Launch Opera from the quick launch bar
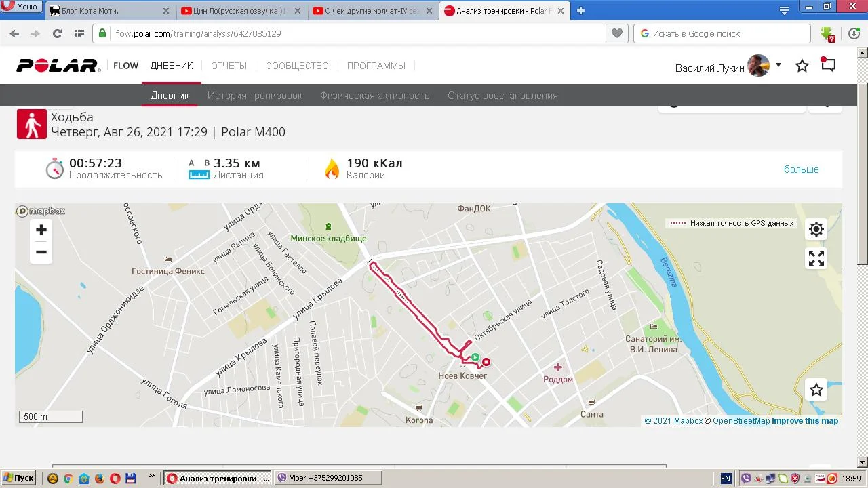The image size is (868, 488). pos(115,479)
